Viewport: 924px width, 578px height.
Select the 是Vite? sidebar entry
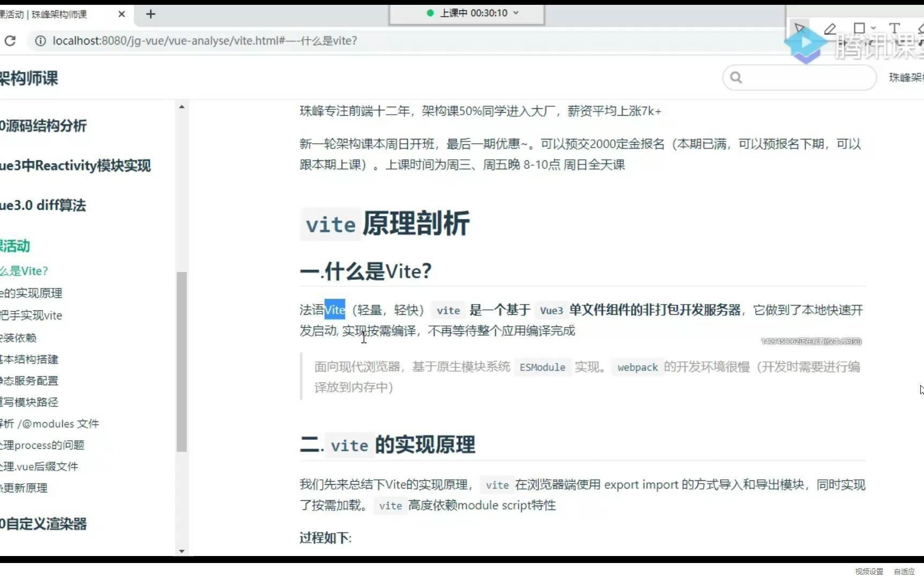click(24, 271)
